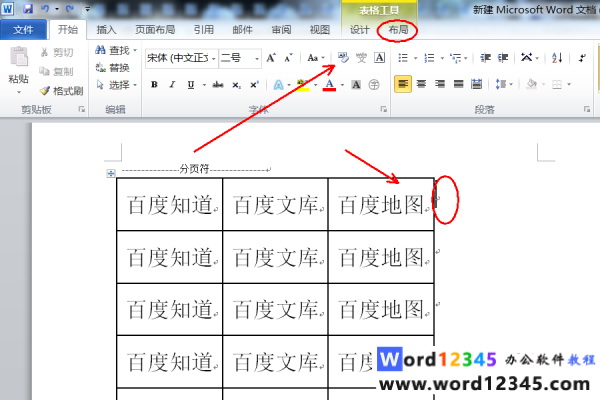Open the 文件 tab
Screen dimensions: 600x400
(23, 29)
